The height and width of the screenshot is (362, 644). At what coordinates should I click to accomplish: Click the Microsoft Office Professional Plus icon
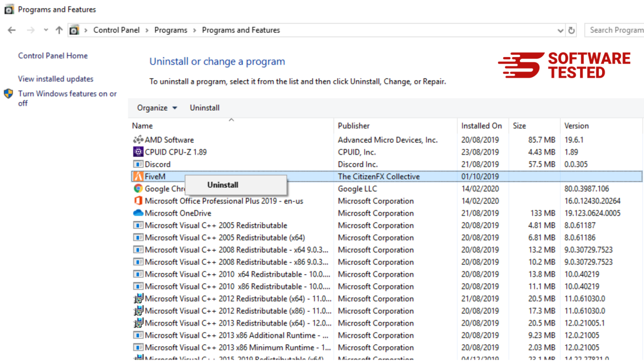138,201
